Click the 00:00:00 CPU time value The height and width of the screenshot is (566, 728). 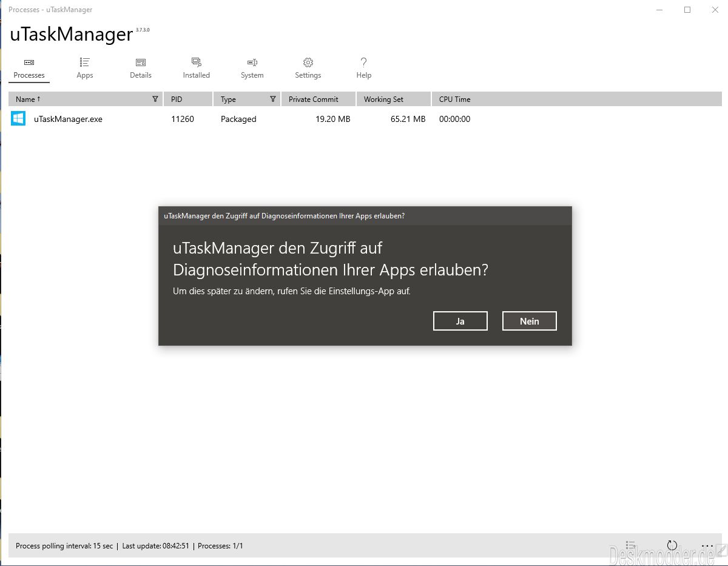click(455, 119)
